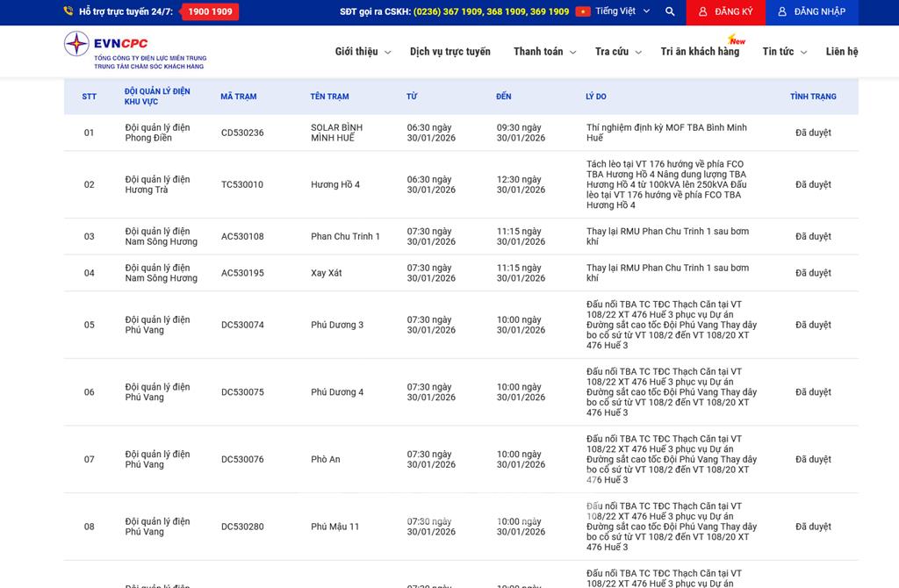Call the 1900 1909 hotline badge
This screenshot has height=588, width=899.
(x=210, y=11)
